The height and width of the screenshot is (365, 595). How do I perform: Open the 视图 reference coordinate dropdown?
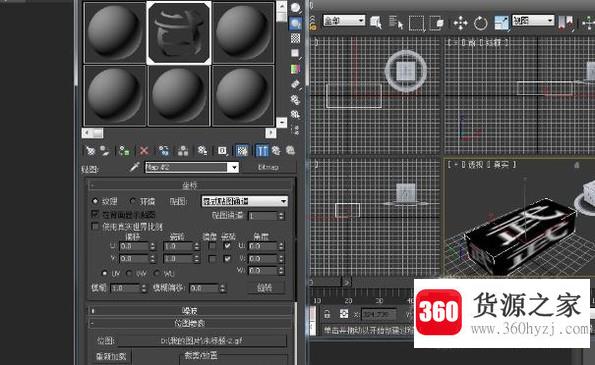(x=533, y=20)
